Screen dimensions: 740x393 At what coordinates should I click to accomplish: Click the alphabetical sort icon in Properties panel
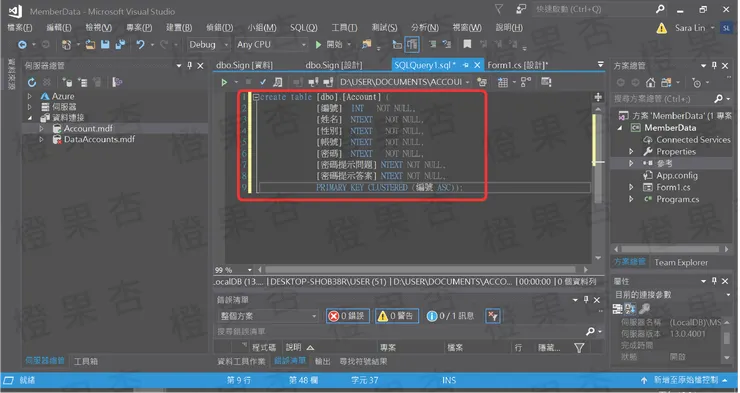pyautogui.click(x=630, y=309)
